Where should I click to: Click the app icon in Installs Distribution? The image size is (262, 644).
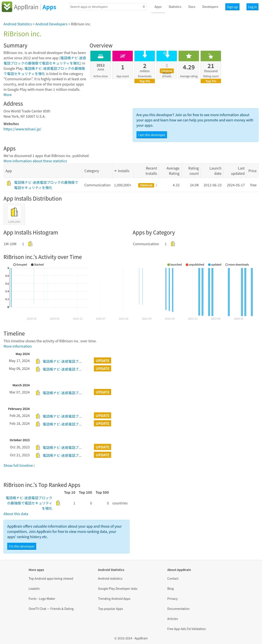pyautogui.click(x=14, y=212)
